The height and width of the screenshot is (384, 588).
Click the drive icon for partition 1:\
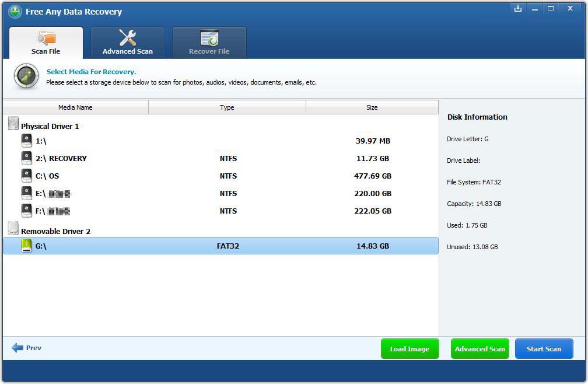pos(27,141)
